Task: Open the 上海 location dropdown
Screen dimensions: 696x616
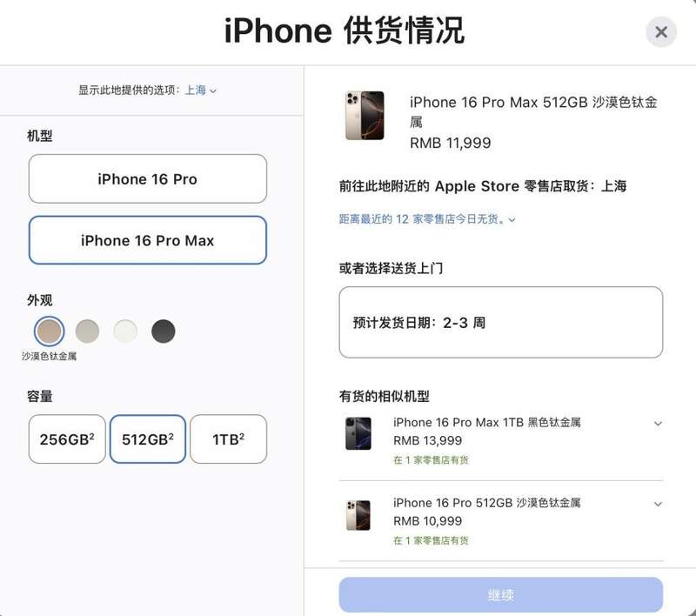Action: (201, 90)
